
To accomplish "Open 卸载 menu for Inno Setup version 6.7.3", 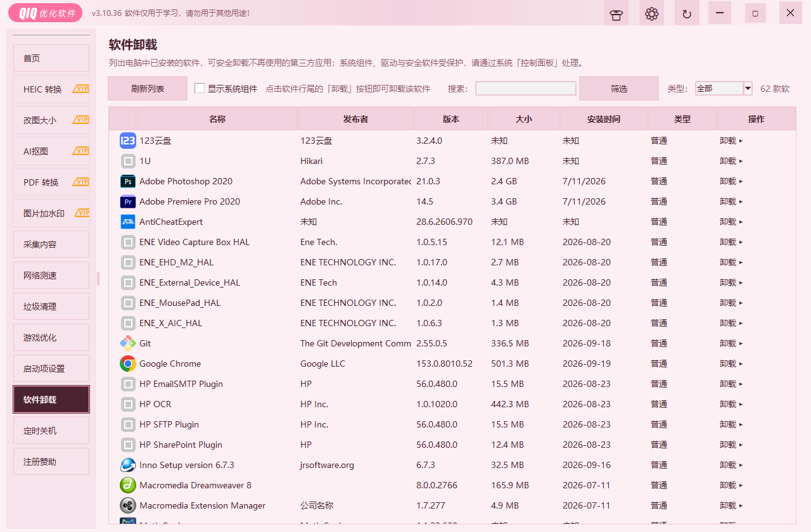I will [x=731, y=465].
